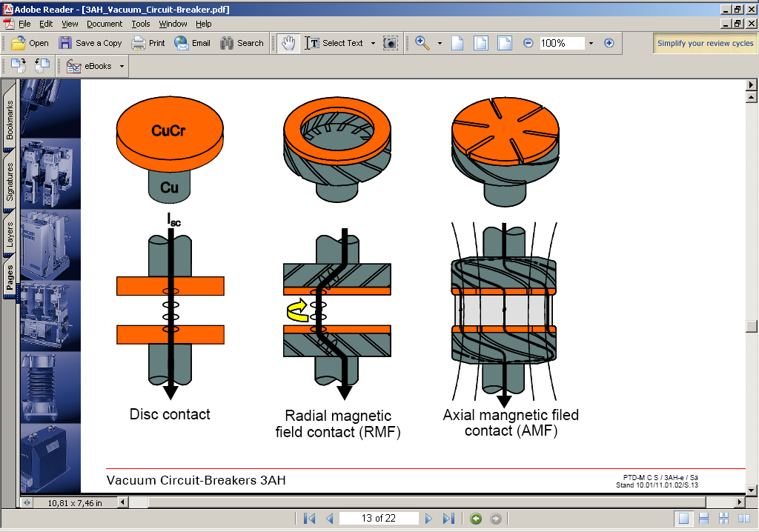Open zoom percentage dropdown arrow
The height and width of the screenshot is (532, 759).
coord(591,43)
